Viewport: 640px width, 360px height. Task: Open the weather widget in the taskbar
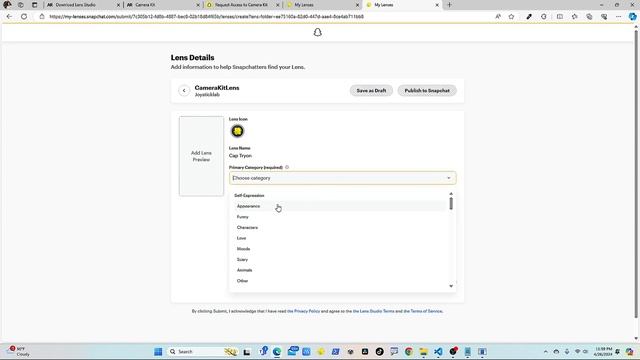18,351
